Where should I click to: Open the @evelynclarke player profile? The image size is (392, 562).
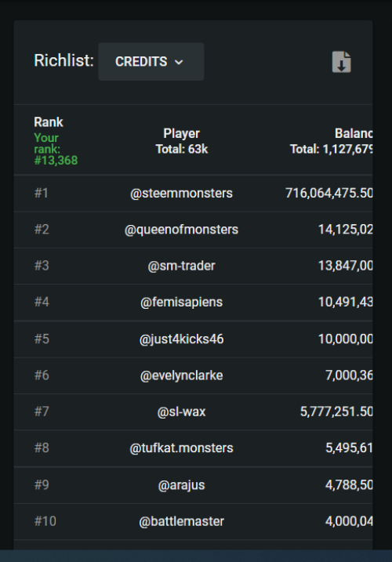pos(181,375)
